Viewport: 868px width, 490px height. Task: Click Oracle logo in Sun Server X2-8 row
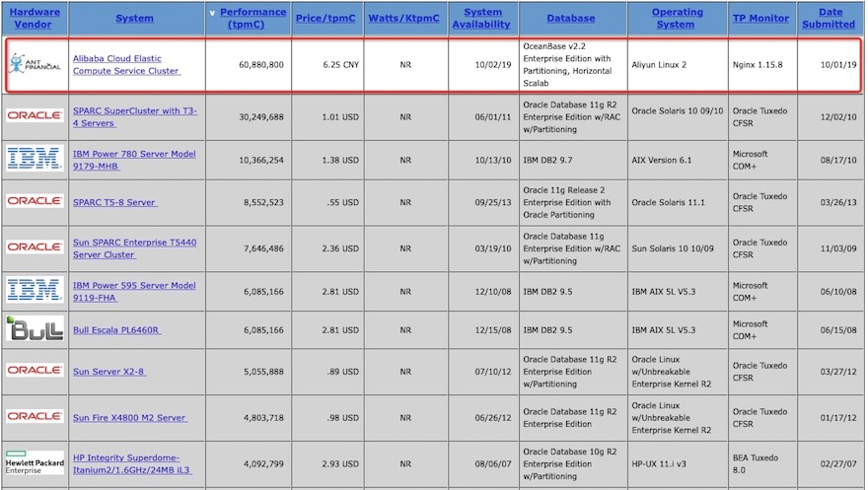(x=35, y=370)
